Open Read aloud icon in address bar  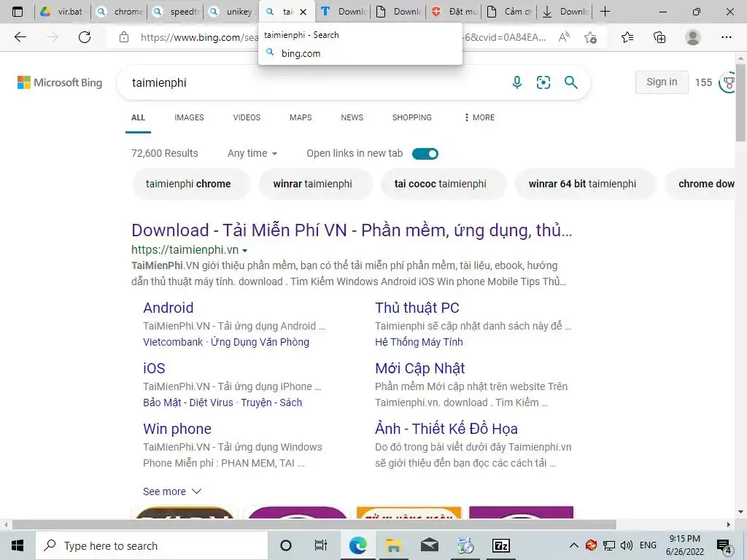pyautogui.click(x=564, y=37)
